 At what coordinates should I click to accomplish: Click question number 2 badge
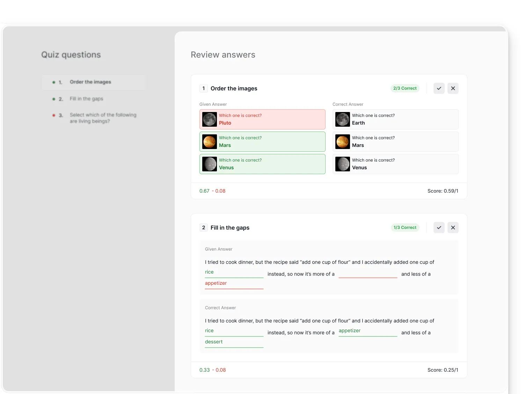(204, 228)
